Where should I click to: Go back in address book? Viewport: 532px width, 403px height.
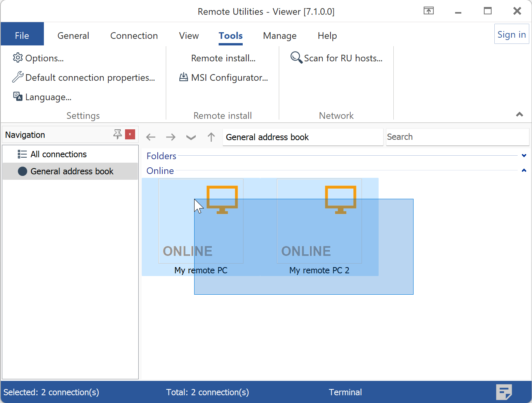tap(151, 137)
